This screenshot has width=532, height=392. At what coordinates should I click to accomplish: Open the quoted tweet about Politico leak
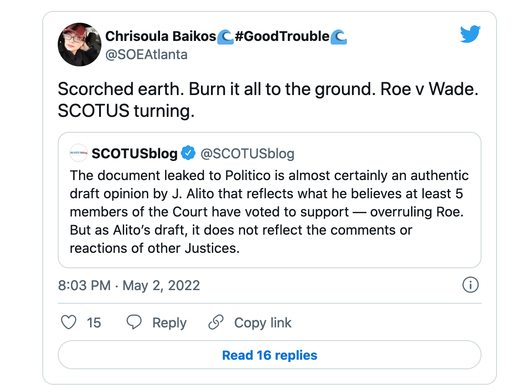(269, 200)
